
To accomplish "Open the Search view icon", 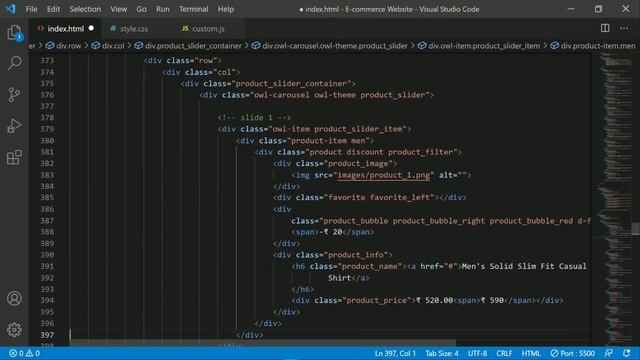I will point(14,63).
